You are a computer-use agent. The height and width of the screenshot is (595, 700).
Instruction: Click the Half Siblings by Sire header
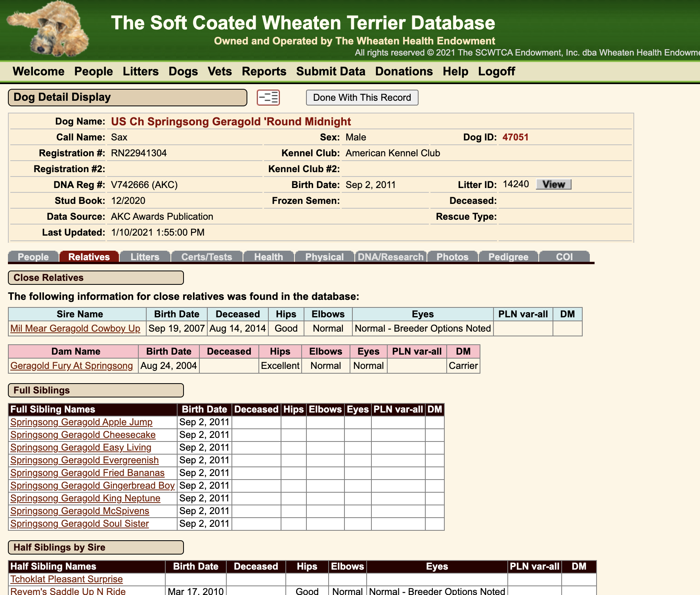pyautogui.click(x=96, y=547)
